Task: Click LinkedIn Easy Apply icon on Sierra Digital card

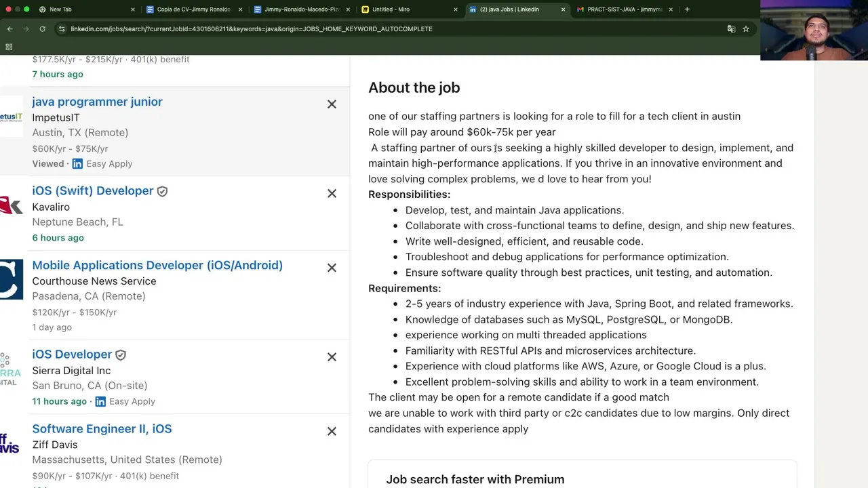Action: tap(100, 402)
